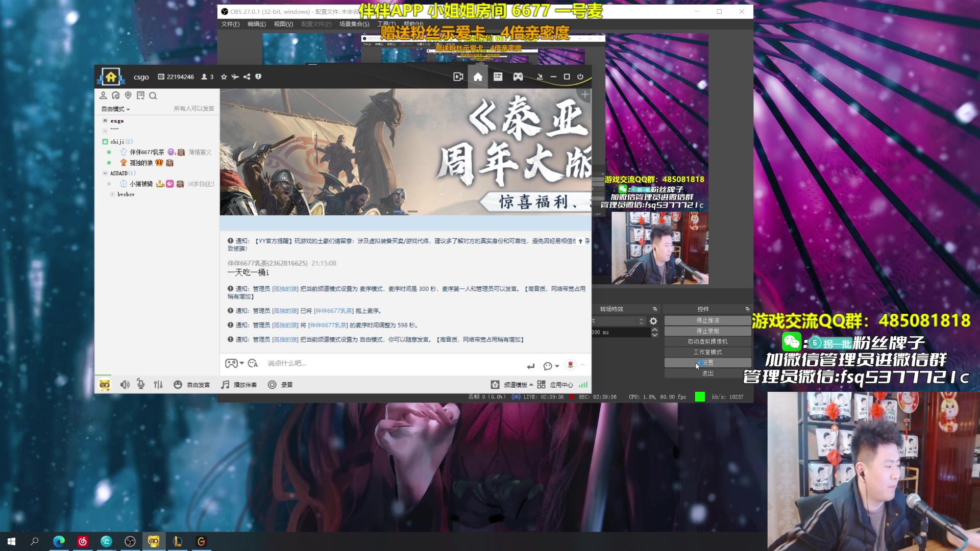Click 停止推流 button in OBS controls
Image resolution: width=980 pixels, height=551 pixels.
707,320
